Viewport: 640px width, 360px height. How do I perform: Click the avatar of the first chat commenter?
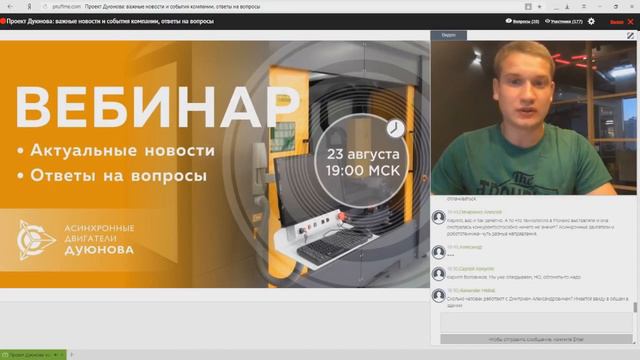coord(439,217)
